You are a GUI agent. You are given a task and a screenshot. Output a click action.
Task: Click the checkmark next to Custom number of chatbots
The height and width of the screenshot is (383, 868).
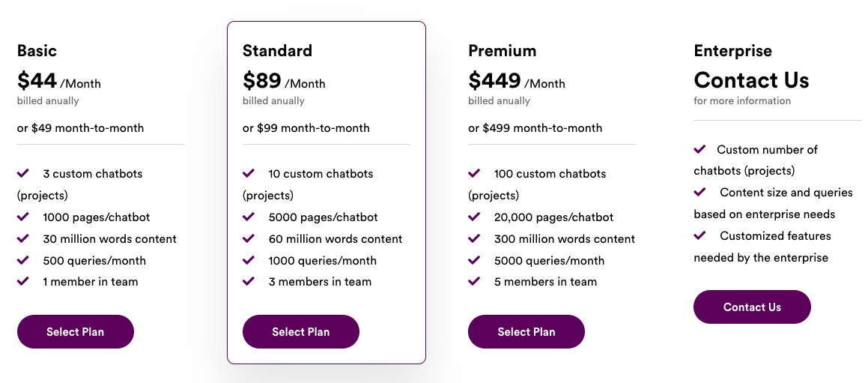[700, 149]
